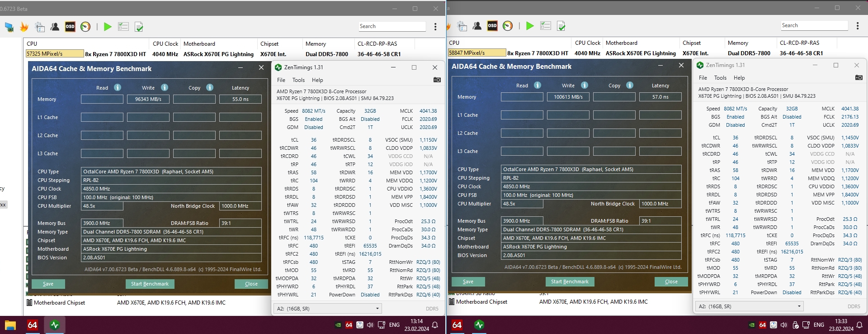Click Start Benchmark in the right dialog

click(x=570, y=282)
